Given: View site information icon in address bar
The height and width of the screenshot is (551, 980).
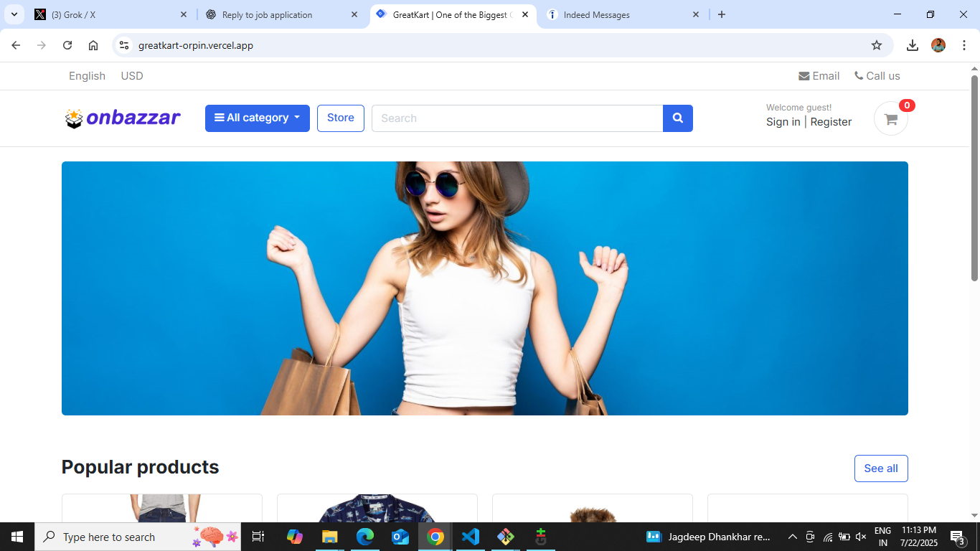Looking at the screenshot, I should (x=124, y=45).
